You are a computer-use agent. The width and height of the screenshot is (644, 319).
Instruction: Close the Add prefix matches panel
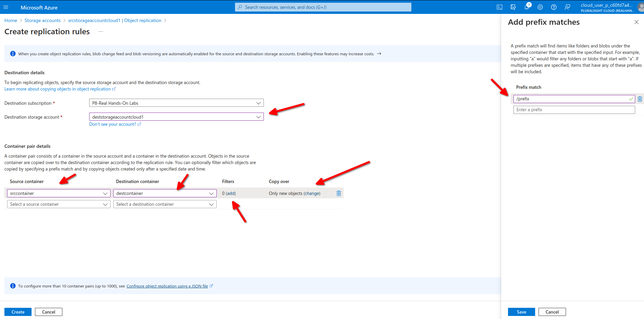(x=636, y=22)
